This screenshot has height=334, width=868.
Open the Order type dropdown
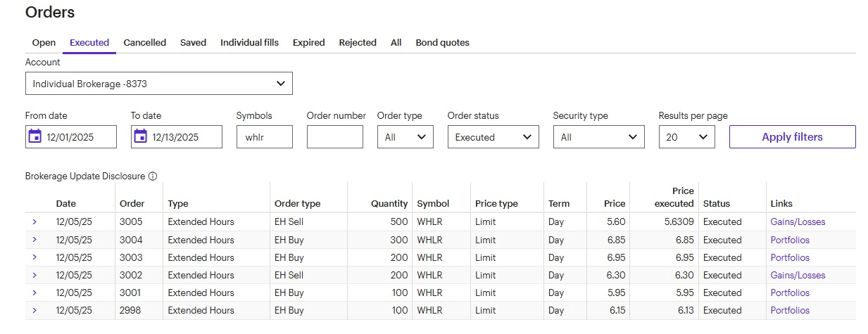click(x=405, y=137)
